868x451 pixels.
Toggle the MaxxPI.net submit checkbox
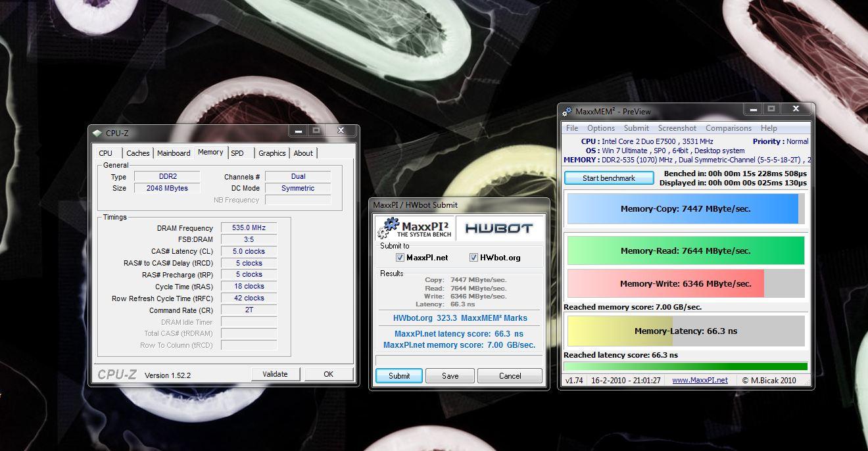(400, 258)
